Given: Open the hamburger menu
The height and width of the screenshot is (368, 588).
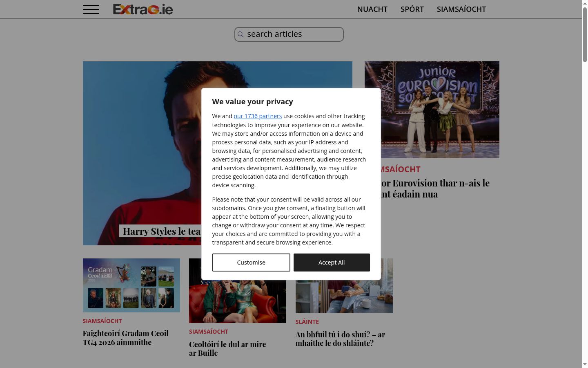Looking at the screenshot, I should point(91,9).
